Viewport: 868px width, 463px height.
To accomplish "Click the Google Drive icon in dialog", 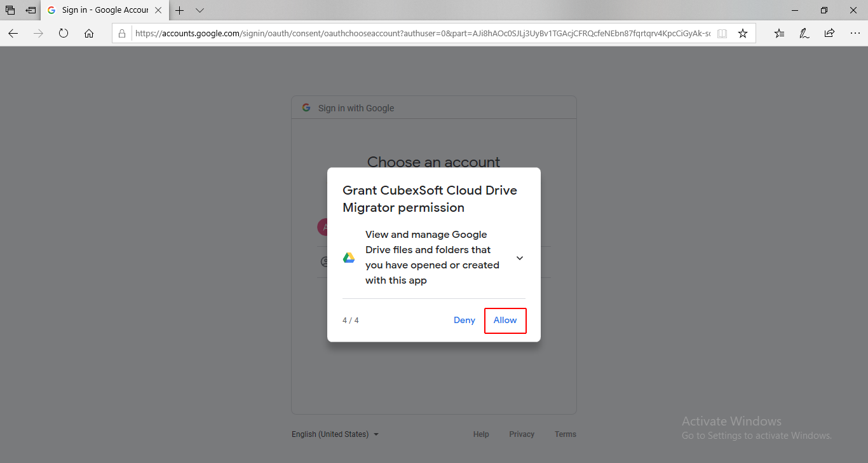I will click(349, 258).
